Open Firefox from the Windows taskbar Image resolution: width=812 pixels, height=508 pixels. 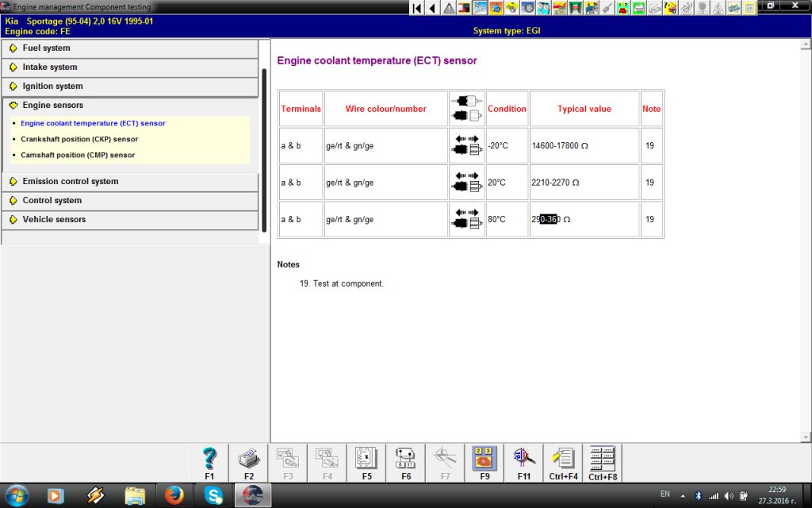[x=174, y=495]
